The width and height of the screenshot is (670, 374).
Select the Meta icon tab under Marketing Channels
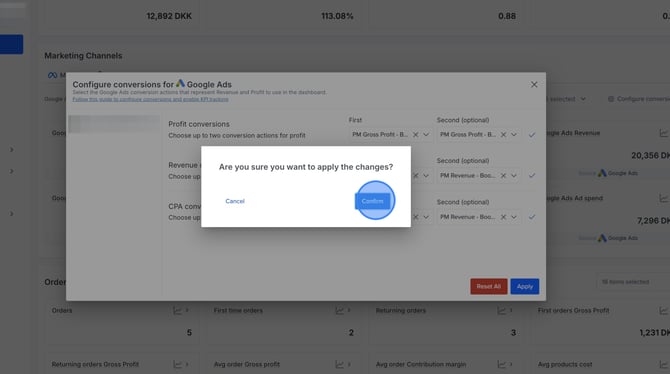coord(53,75)
